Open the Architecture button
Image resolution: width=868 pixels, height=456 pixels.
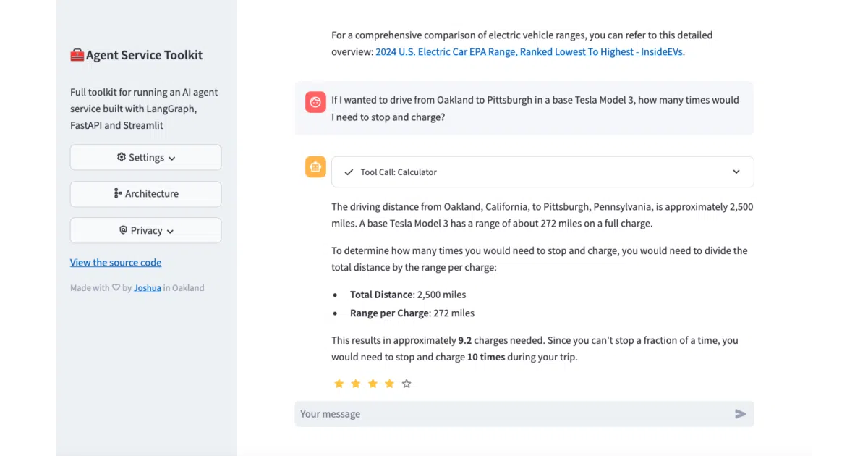145,193
